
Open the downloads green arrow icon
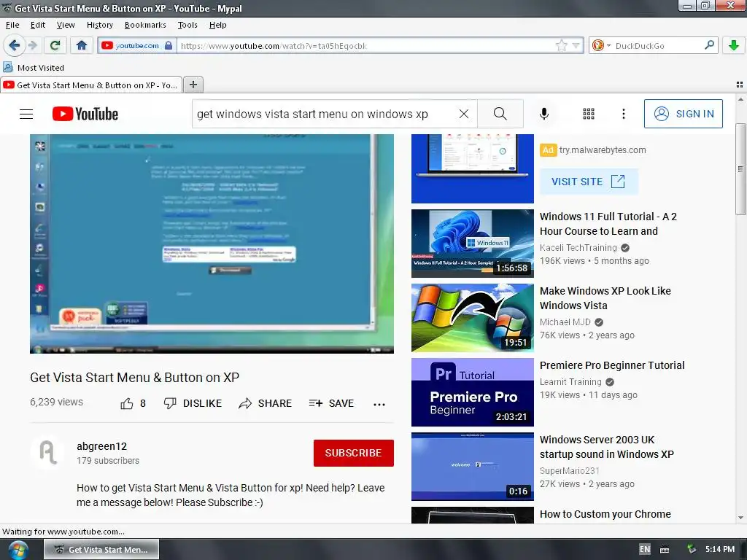(734, 45)
